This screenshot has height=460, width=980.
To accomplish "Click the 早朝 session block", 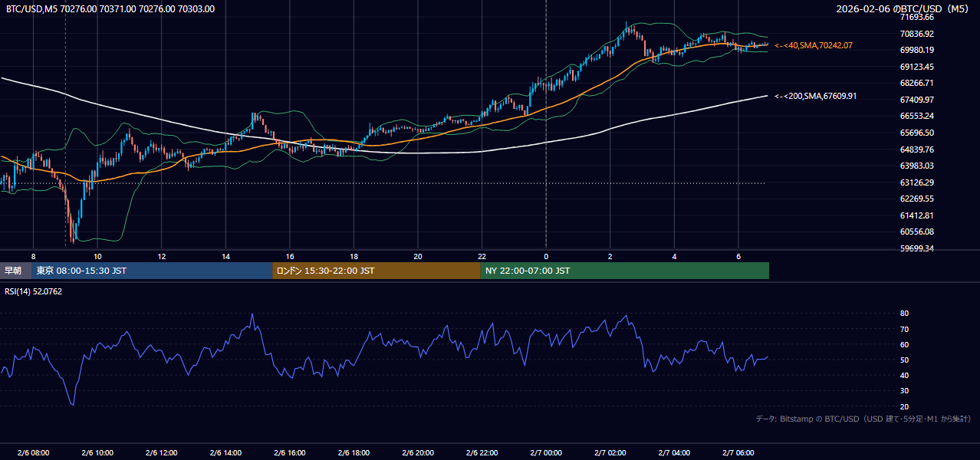I will [x=15, y=271].
